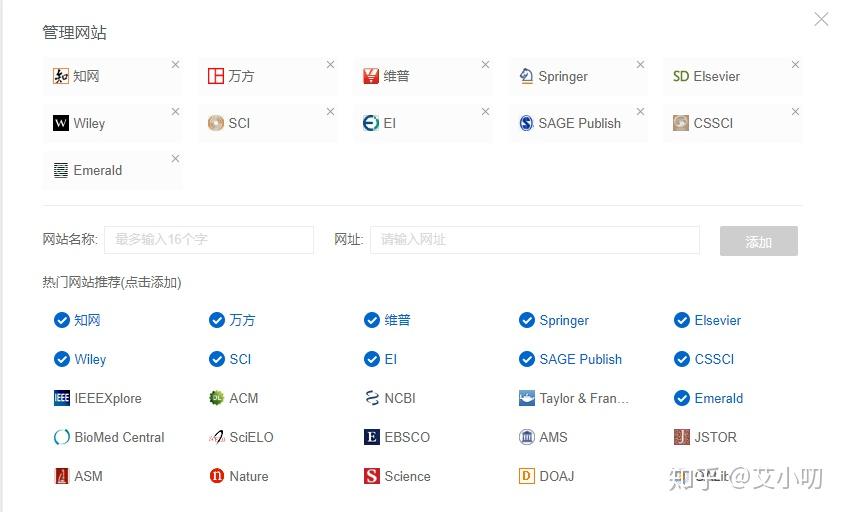The height and width of the screenshot is (512, 845).
Task: Add JSTOR from recommended sites
Action: pos(705,437)
